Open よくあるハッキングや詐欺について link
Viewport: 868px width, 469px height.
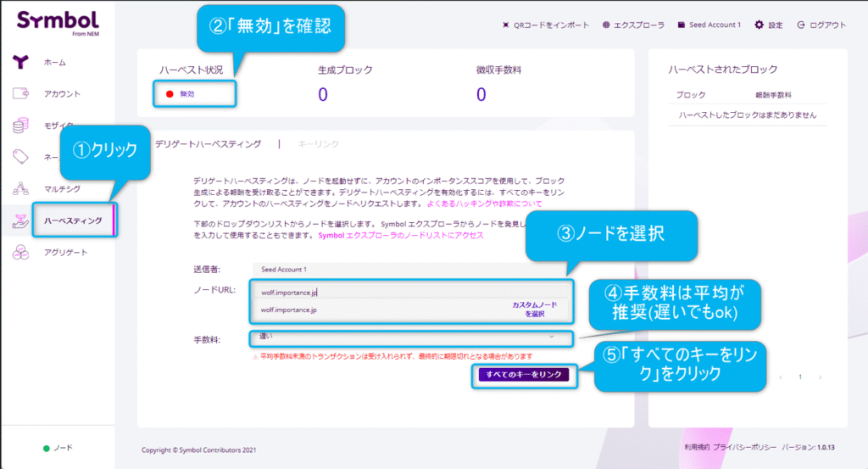tap(484, 204)
